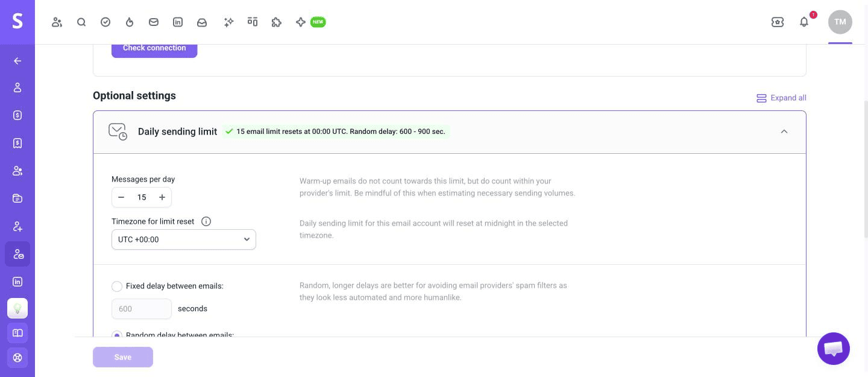Screen dimensions: 868x377
Task: Open the help lifebuoy icon
Action: point(17,358)
